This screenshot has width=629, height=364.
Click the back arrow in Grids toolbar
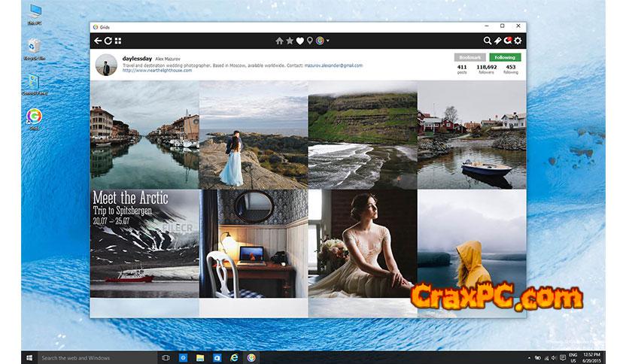pos(97,41)
